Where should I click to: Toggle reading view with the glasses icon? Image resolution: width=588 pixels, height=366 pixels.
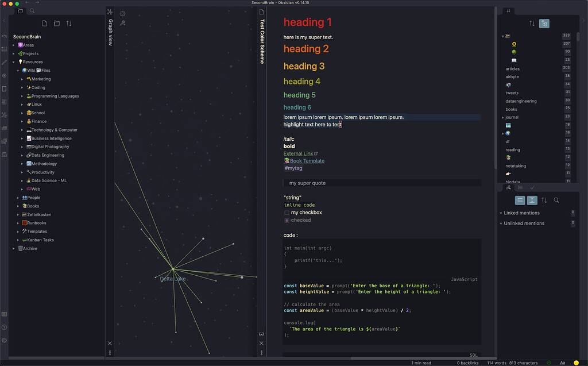point(261,334)
